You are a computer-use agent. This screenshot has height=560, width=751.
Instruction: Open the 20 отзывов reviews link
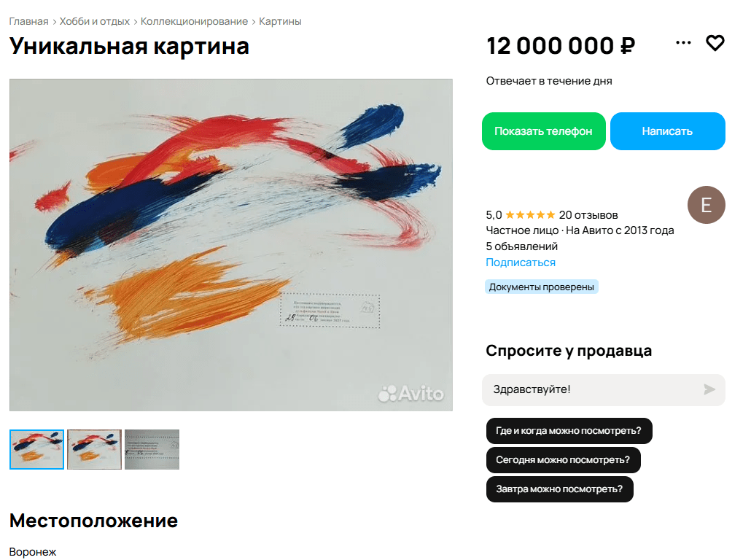588,215
